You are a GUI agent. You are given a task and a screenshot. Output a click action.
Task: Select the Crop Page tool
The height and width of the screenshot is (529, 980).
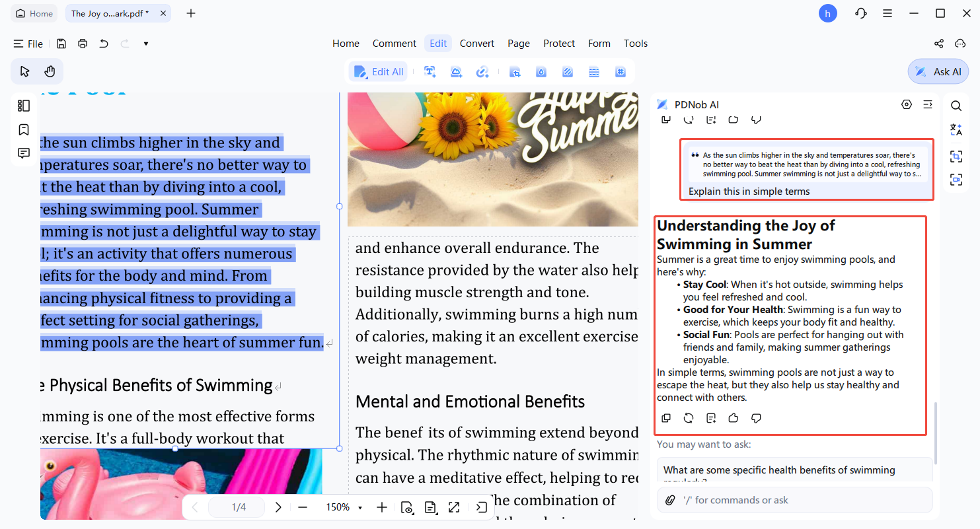pos(515,72)
